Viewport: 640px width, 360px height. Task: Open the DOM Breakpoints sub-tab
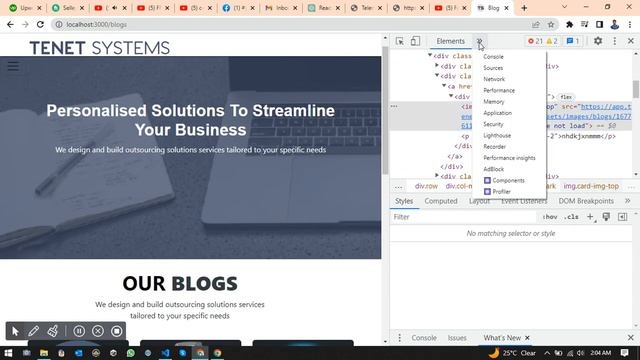[x=586, y=201]
